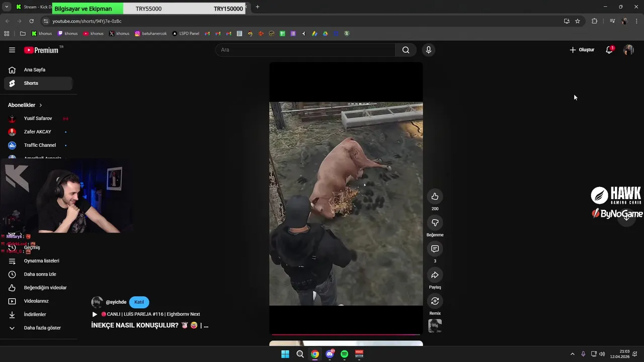Open the Chrome extensions puzzle icon

tap(594, 21)
